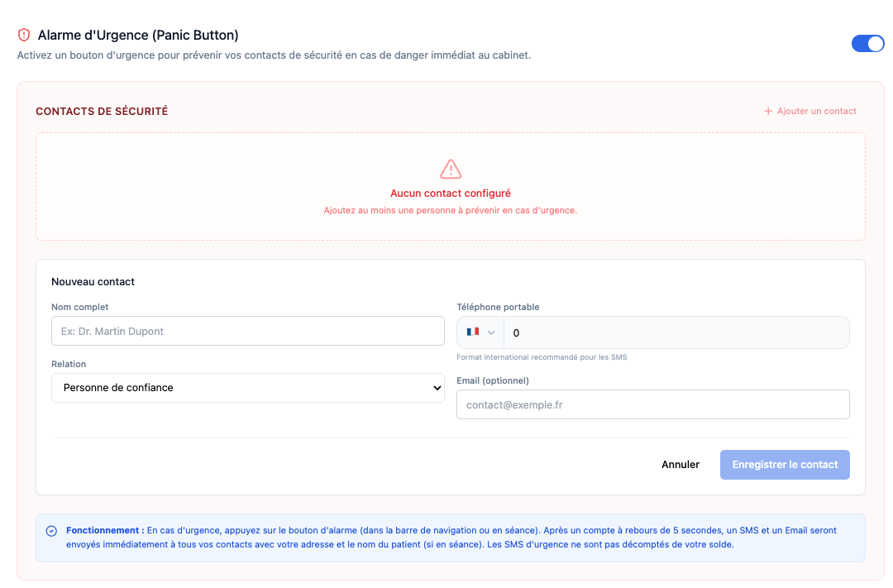Viewport: 893px width, 588px height.
Task: Click the plus icon next to Ajouter un contact
Action: point(768,111)
